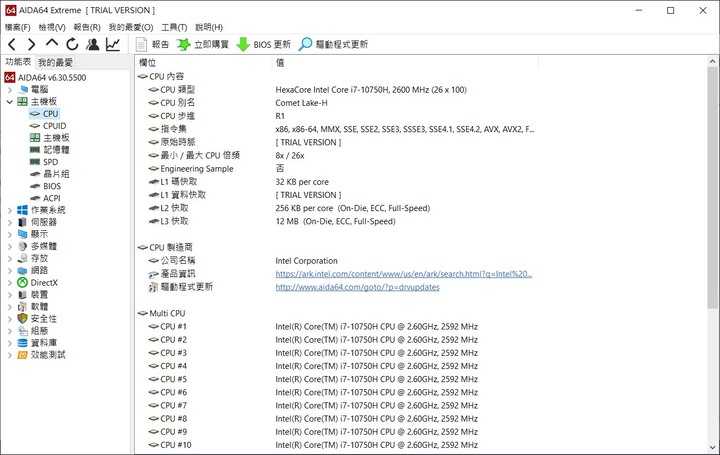Image resolution: width=720 pixels, height=455 pixels.
Task: Select the 公司名稱 Intel Corporation row
Action: pyautogui.click(x=338, y=261)
